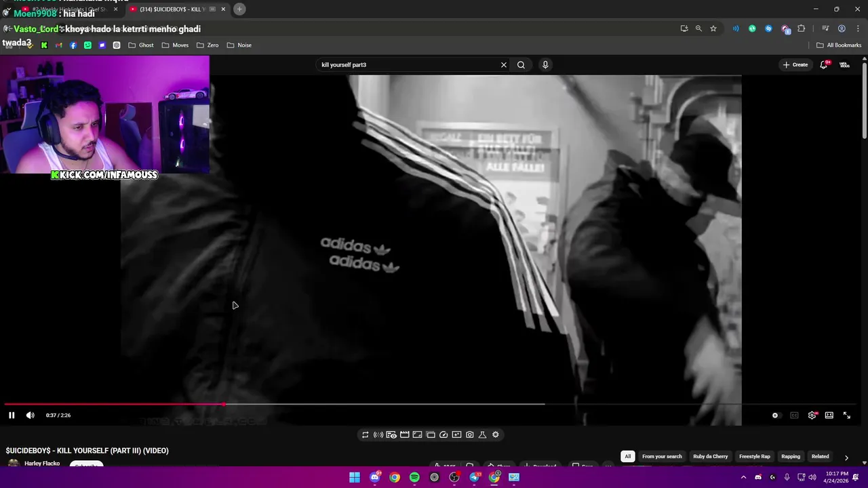Mute the video with the speaker icon

click(x=30, y=415)
